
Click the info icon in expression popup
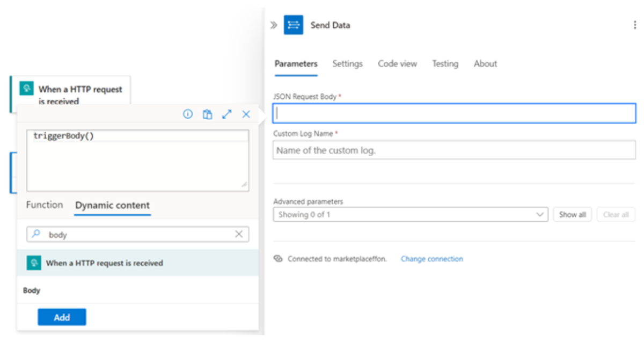click(188, 114)
